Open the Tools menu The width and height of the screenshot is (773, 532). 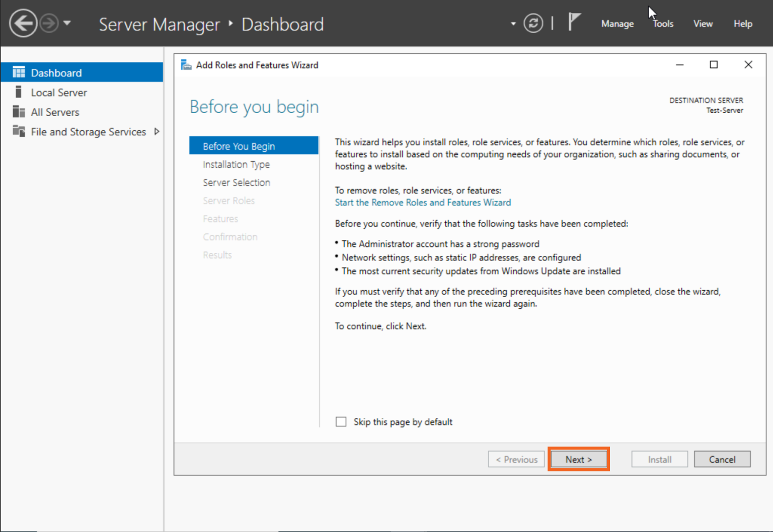(663, 24)
